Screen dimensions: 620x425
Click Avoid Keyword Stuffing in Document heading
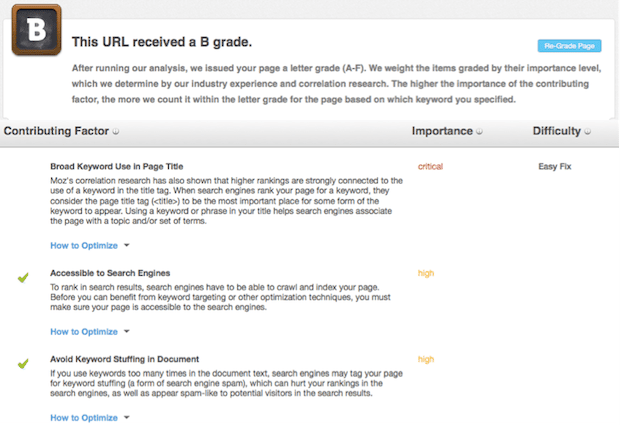[124, 359]
